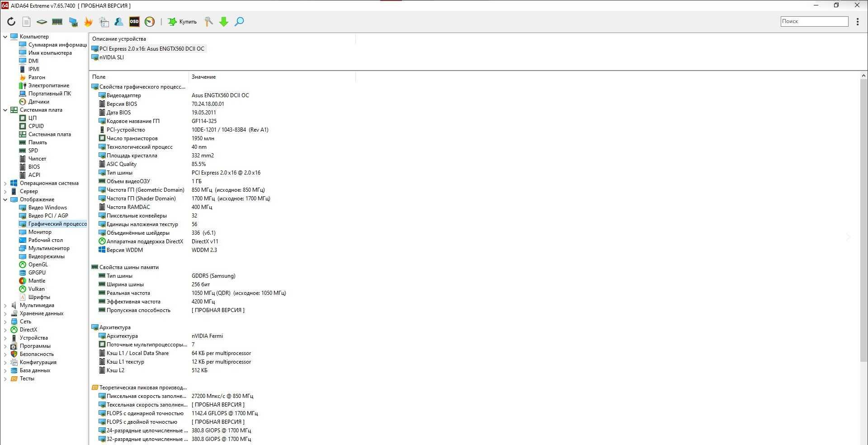Expand the Мультимедиа tree node

point(5,305)
